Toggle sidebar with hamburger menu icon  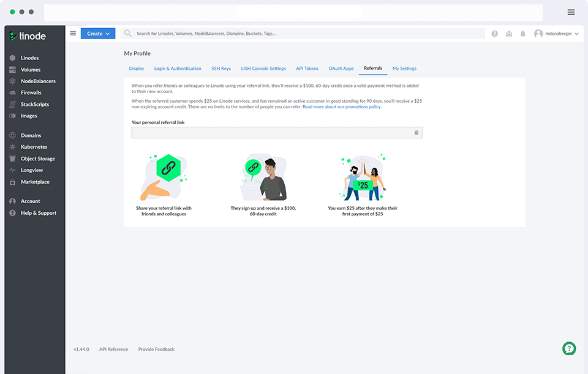tap(73, 34)
